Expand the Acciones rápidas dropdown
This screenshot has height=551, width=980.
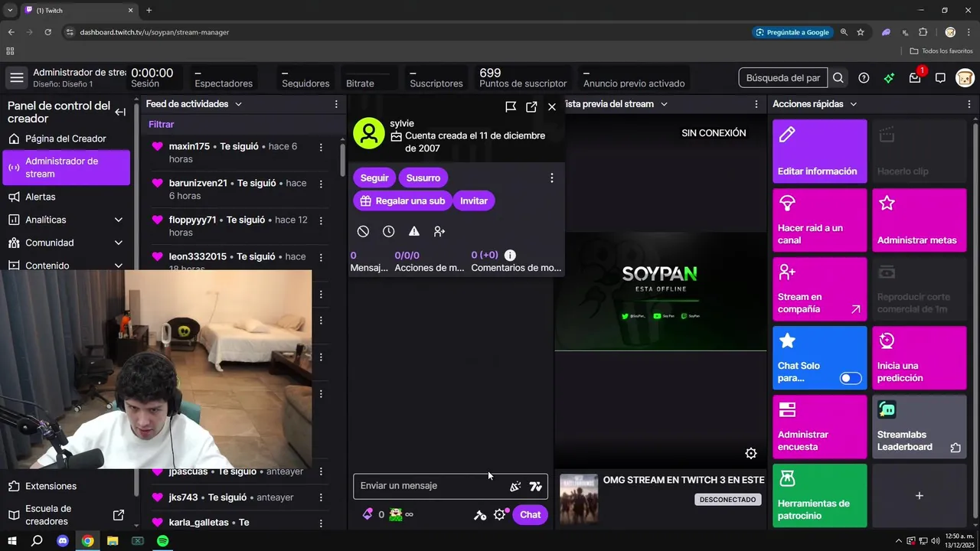click(853, 104)
